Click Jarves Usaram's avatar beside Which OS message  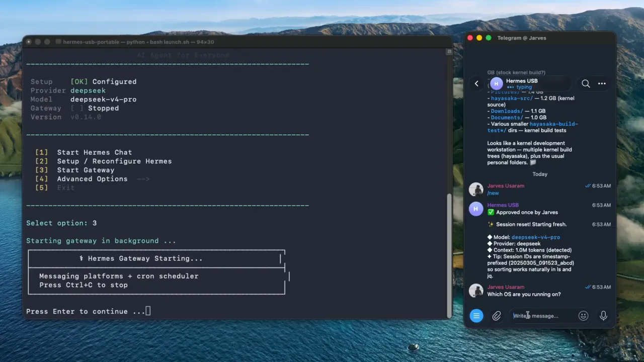coord(476,291)
